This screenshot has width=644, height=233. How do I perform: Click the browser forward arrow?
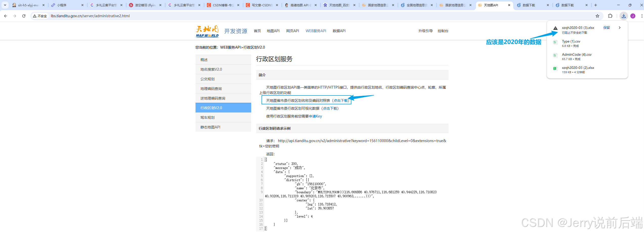pyautogui.click(x=15, y=16)
